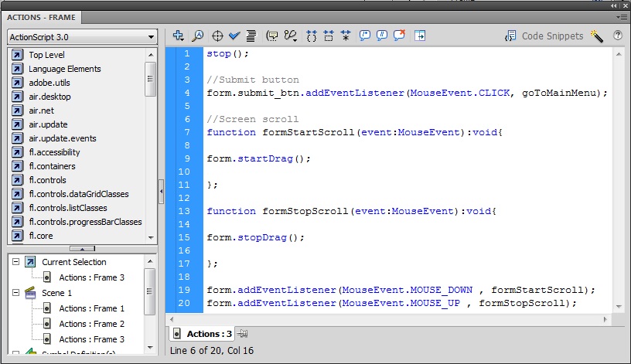Apply Auto format to the script
The image size is (631, 364).
tap(251, 36)
